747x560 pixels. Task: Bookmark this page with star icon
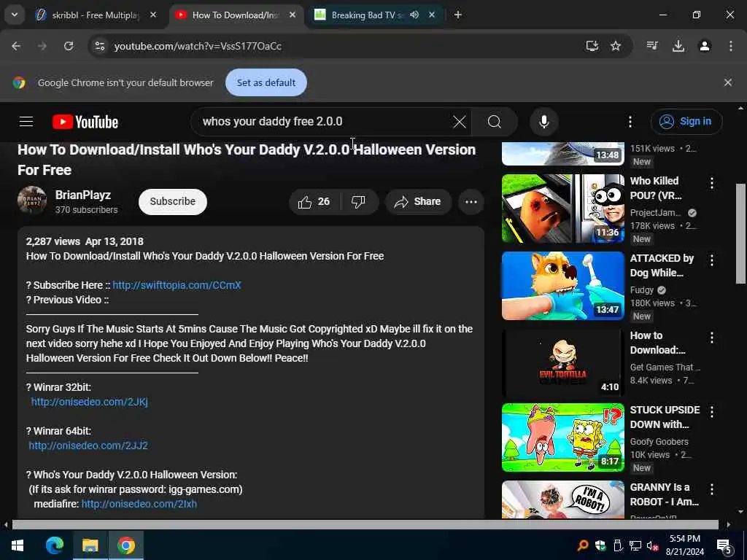[616, 46]
